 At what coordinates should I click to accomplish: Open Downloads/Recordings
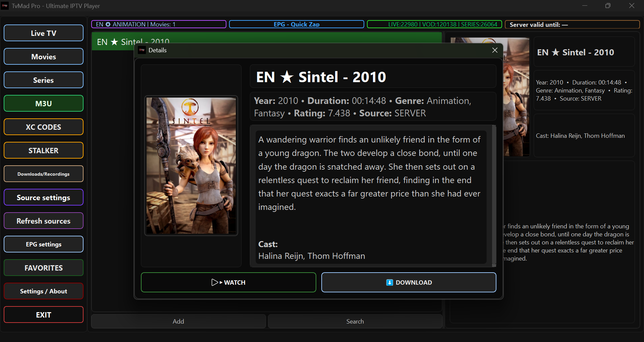[x=44, y=174]
